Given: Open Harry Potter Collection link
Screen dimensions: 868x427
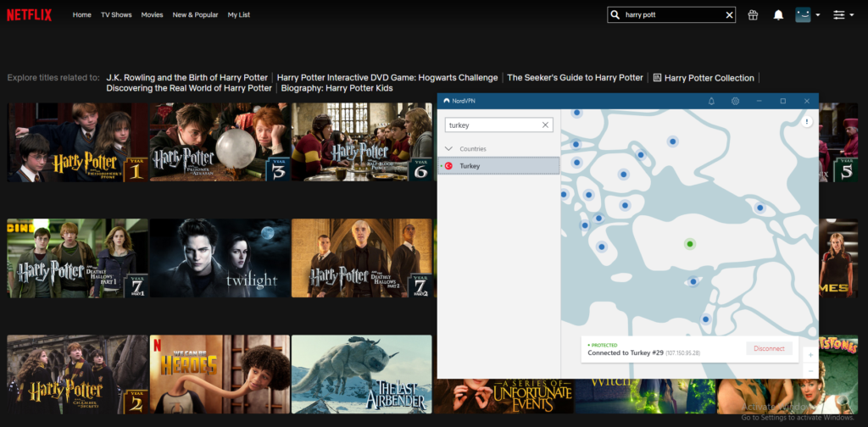Looking at the screenshot, I should coord(709,78).
